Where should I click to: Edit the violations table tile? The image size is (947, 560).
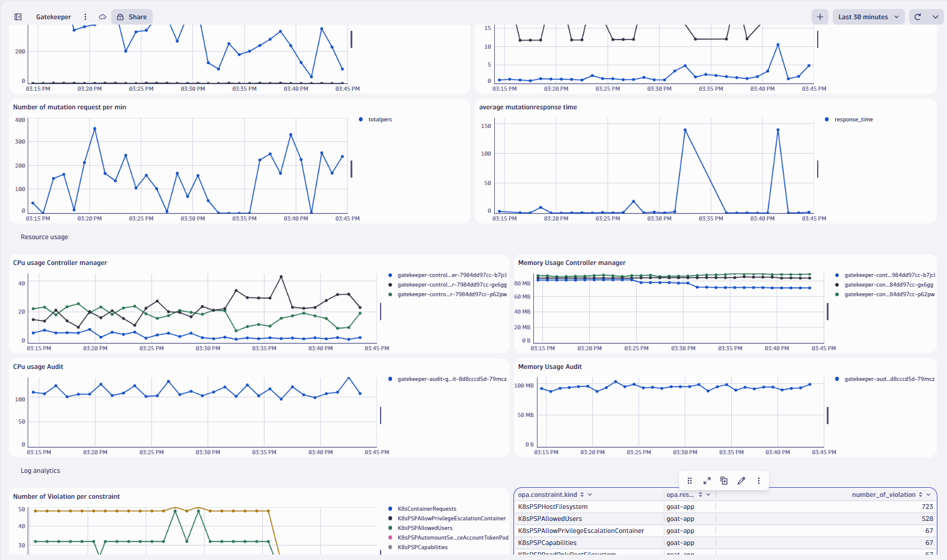pyautogui.click(x=741, y=481)
